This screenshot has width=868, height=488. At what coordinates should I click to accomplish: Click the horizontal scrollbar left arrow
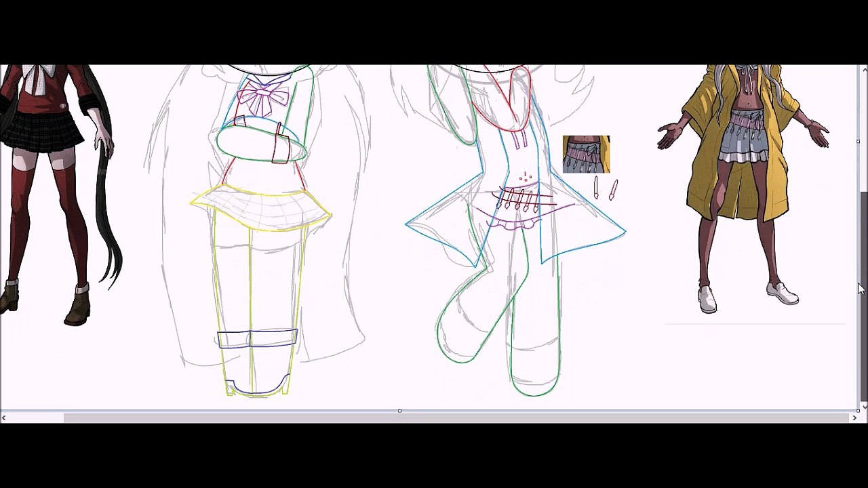click(x=4, y=418)
